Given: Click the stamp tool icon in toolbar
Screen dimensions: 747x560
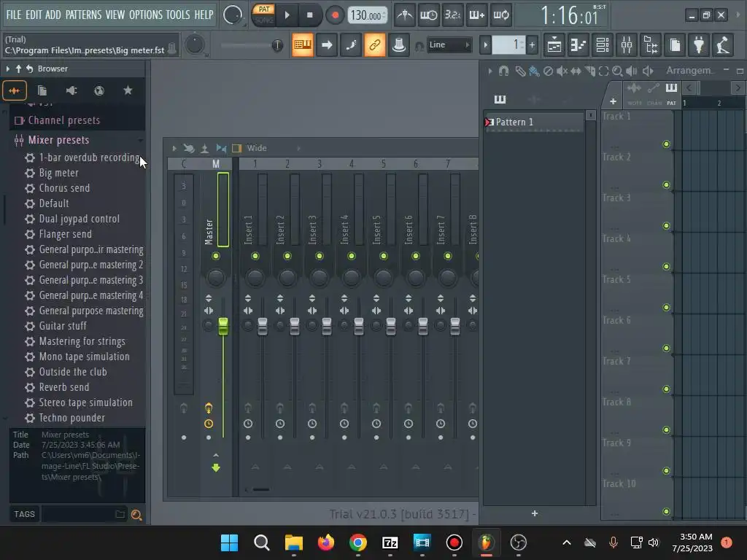Looking at the screenshot, I should coord(399,44).
